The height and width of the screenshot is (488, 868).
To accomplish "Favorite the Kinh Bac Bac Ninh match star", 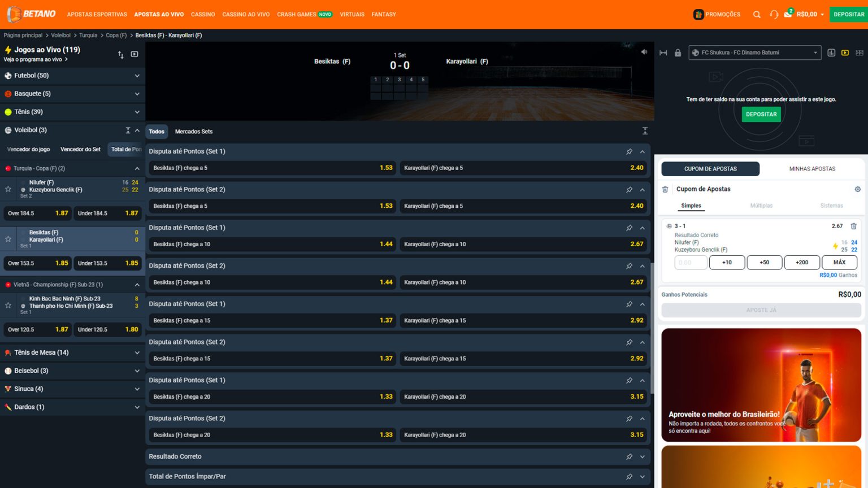I will click(8, 306).
